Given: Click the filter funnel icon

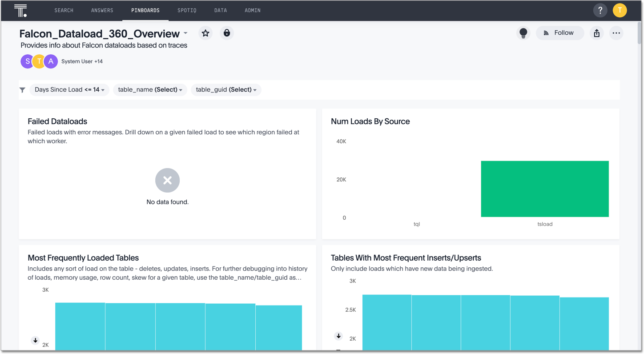Looking at the screenshot, I should coord(23,90).
